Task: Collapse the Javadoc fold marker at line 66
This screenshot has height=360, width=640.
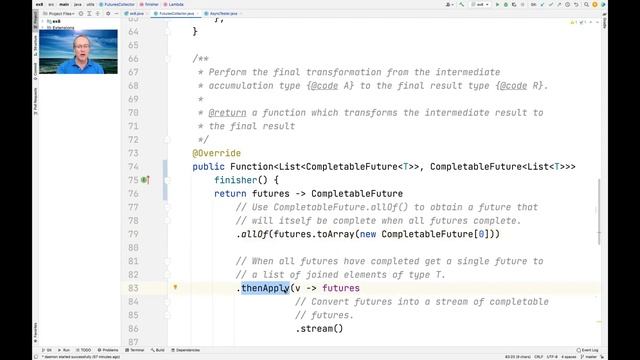Action: pos(167,59)
